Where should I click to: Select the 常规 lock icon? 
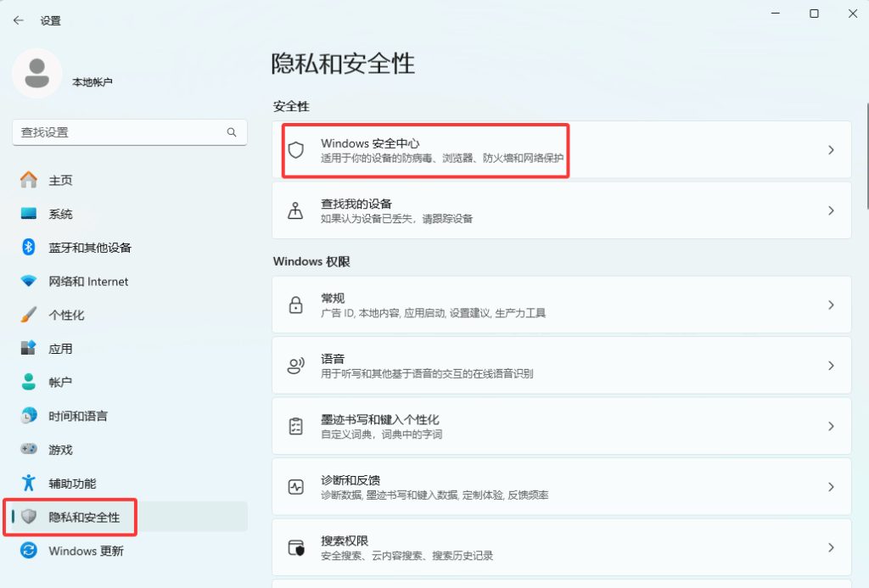point(295,305)
